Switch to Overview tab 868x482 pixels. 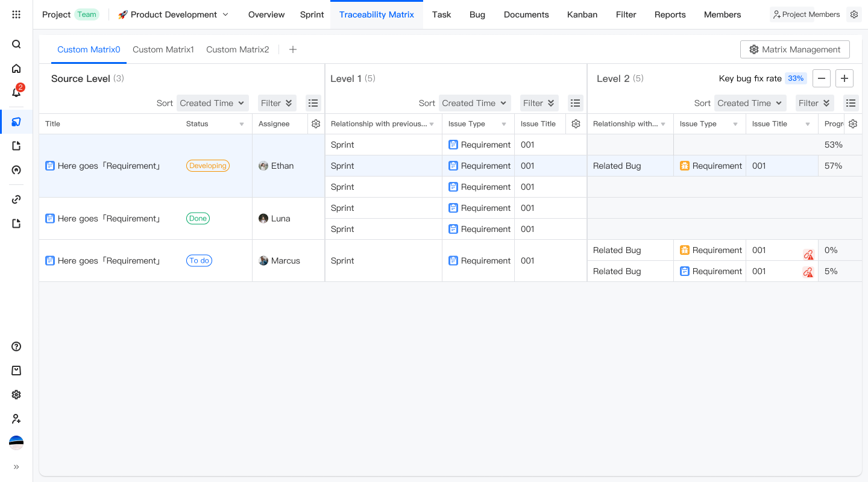click(266, 14)
